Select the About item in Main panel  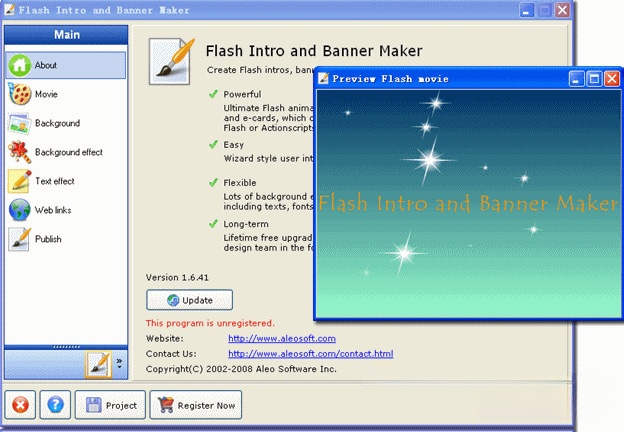coord(66,65)
